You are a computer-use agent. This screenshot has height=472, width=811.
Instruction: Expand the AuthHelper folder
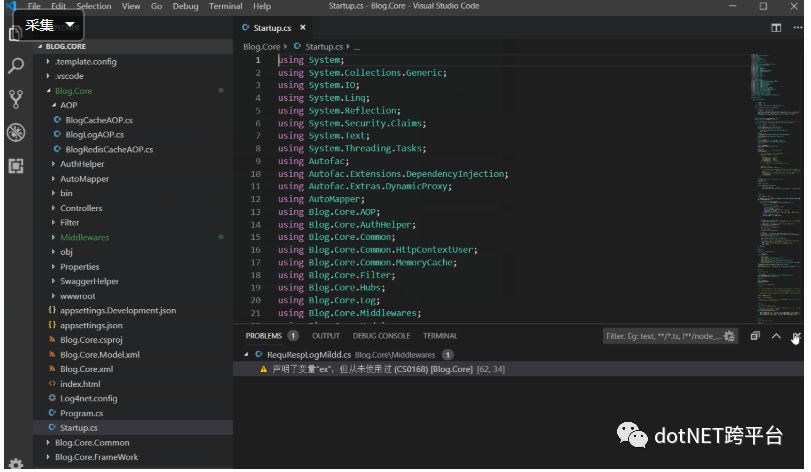pyautogui.click(x=53, y=164)
